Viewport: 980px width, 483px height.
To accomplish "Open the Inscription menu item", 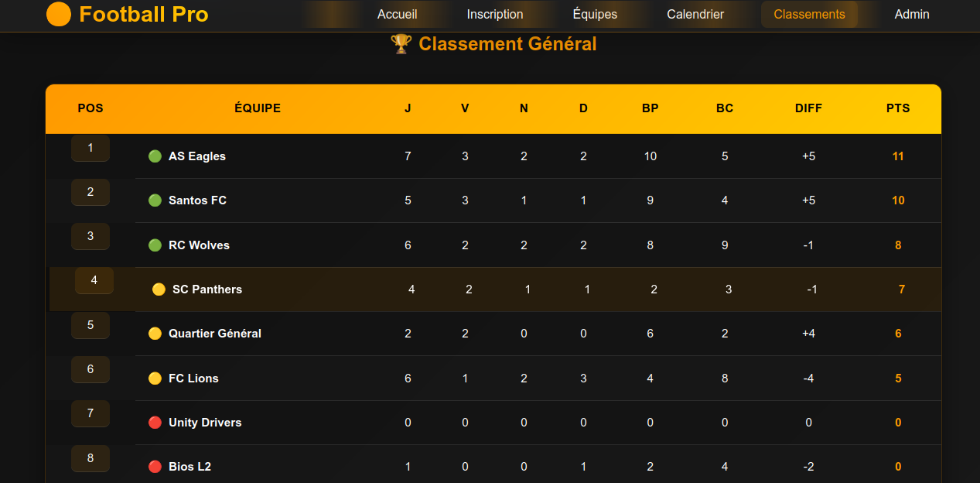I will pos(495,14).
